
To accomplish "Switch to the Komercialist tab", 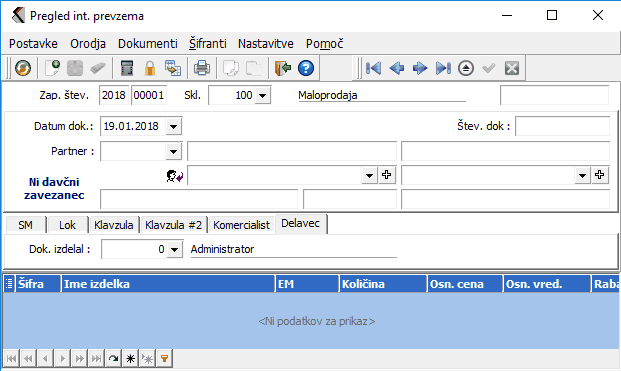I will tap(241, 225).
